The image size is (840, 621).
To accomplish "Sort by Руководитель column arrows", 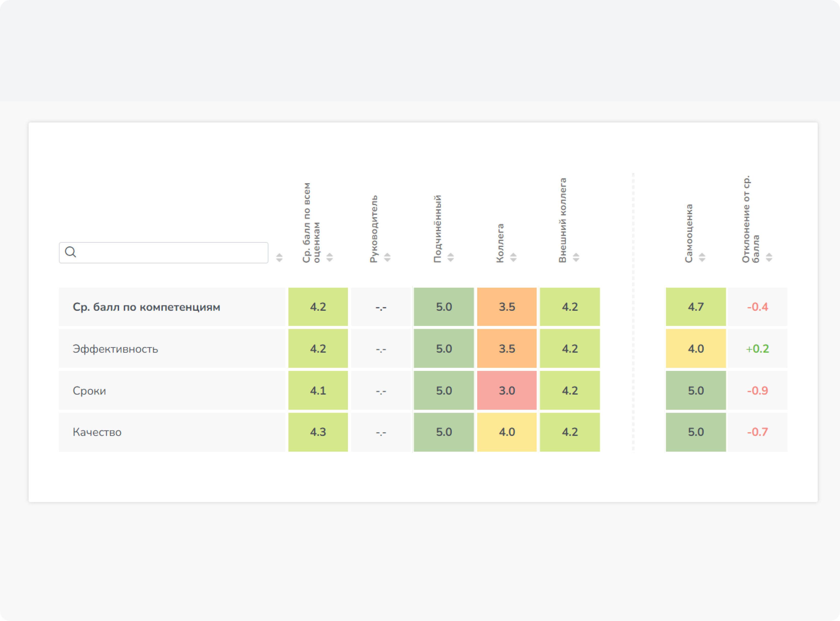I will [x=387, y=257].
